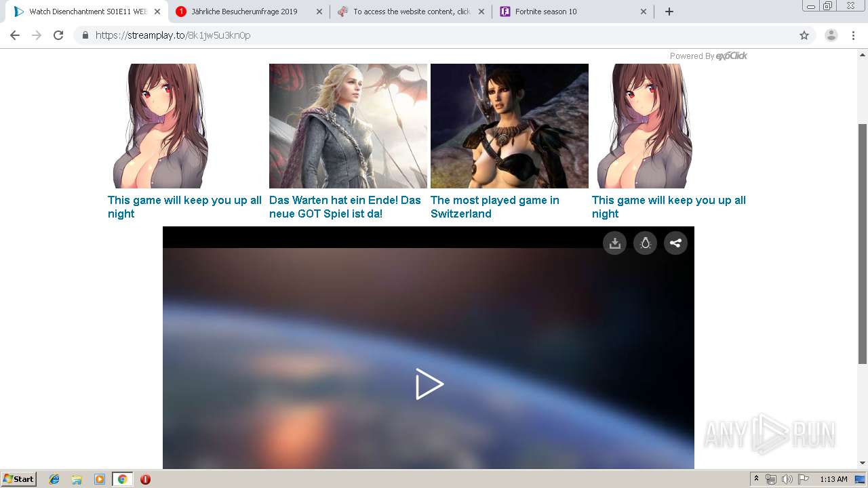
Task: Launch Internet Explorer from taskbar
Action: [x=54, y=479]
